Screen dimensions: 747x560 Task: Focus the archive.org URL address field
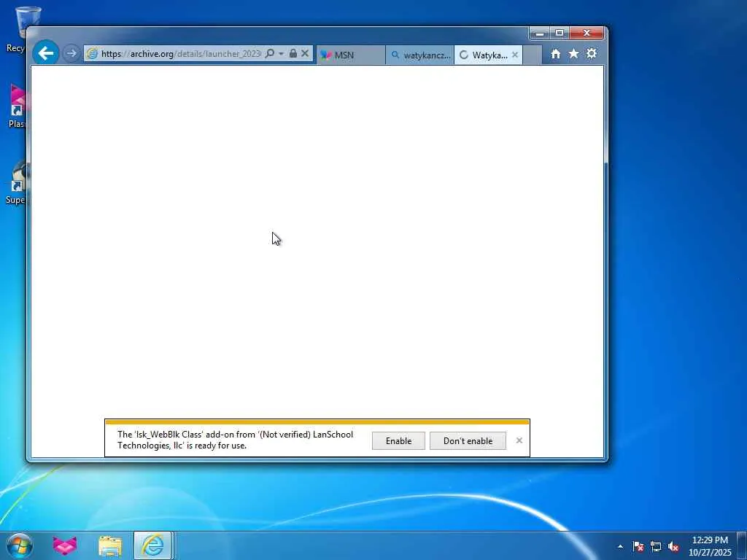181,54
